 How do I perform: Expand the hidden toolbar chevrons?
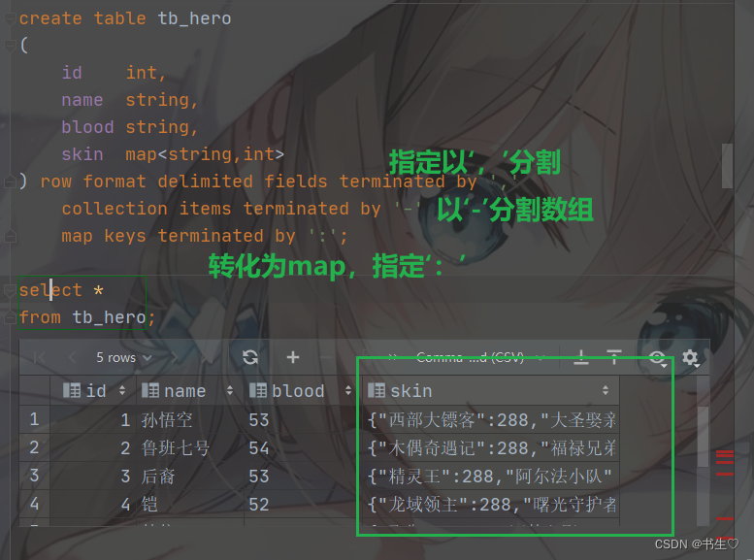click(392, 357)
